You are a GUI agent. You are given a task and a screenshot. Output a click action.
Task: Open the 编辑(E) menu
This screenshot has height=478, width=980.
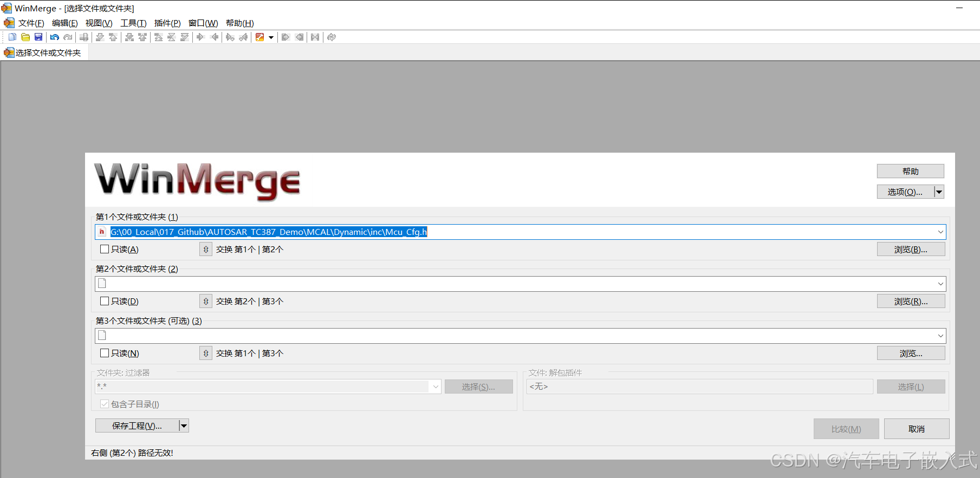[64, 23]
